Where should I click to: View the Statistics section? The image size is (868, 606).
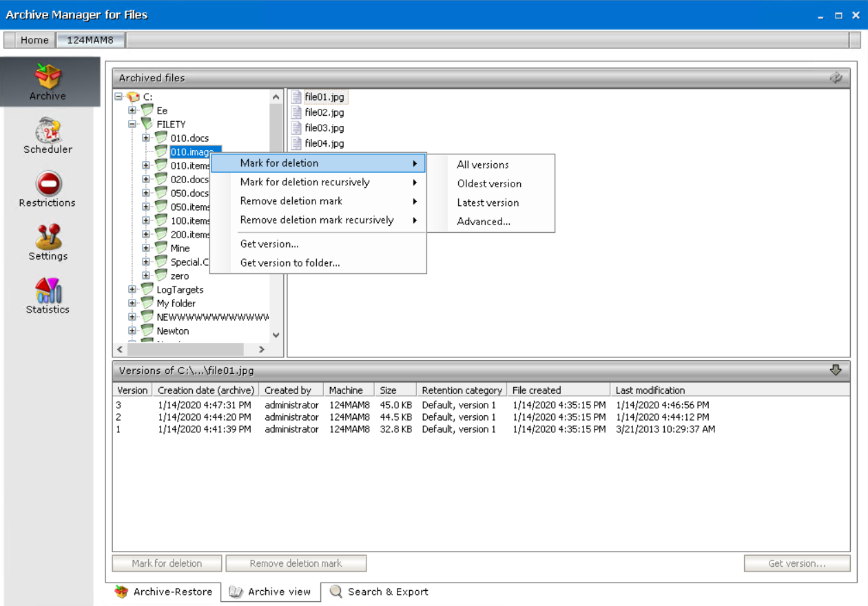pos(47,296)
